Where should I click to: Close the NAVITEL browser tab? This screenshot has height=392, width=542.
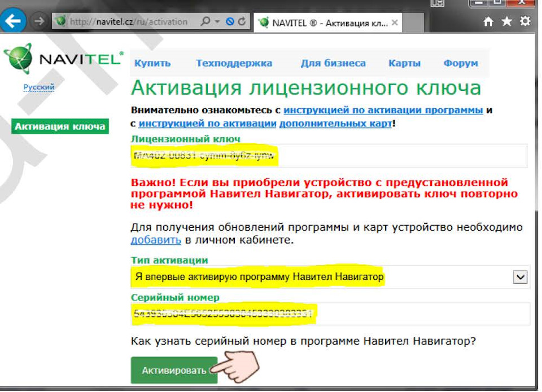coord(395,23)
